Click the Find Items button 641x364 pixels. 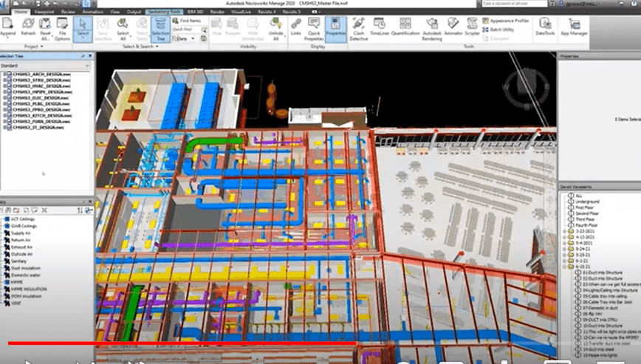[189, 21]
